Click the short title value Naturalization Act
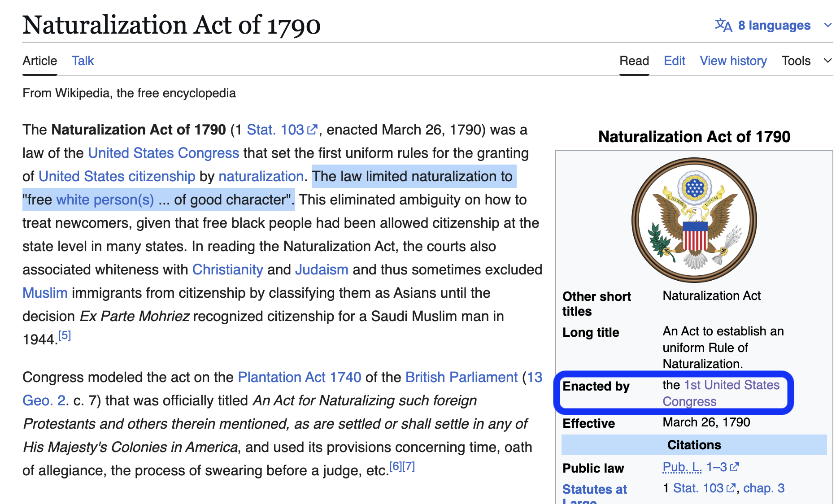Image resolution: width=836 pixels, height=504 pixels. [x=712, y=296]
